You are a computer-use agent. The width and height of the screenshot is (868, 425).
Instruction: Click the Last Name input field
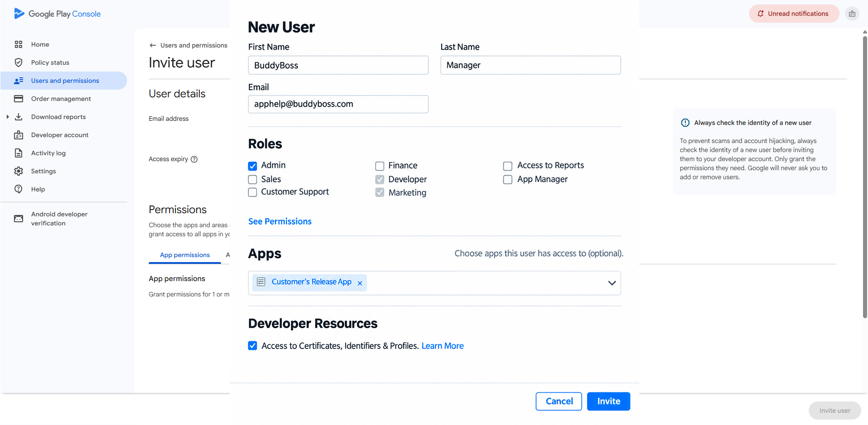pyautogui.click(x=531, y=65)
